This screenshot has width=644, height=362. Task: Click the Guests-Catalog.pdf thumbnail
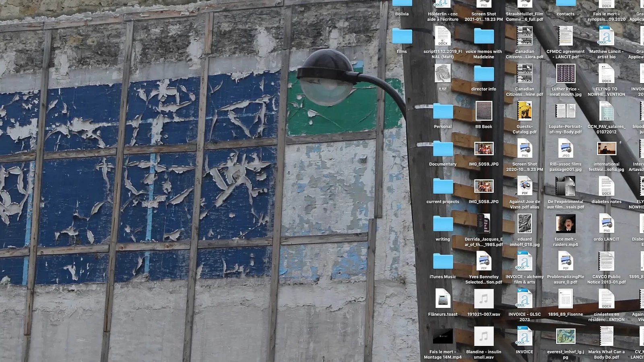coord(524,111)
